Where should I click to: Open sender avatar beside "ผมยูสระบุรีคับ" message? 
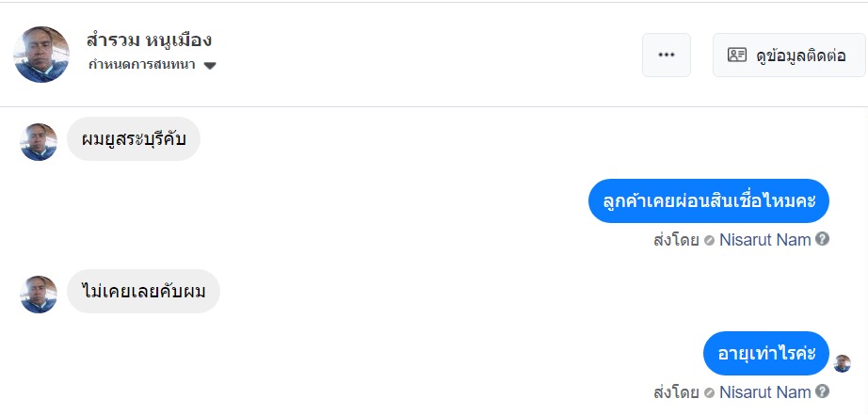click(39, 142)
